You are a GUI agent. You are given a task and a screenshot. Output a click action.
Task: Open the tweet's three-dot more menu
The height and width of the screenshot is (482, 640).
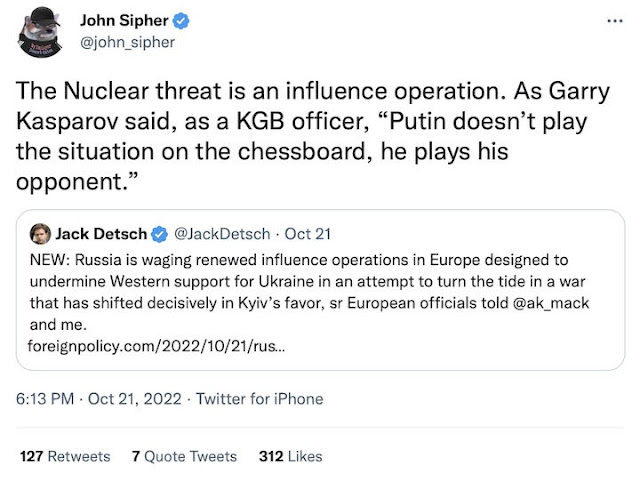coord(612,20)
